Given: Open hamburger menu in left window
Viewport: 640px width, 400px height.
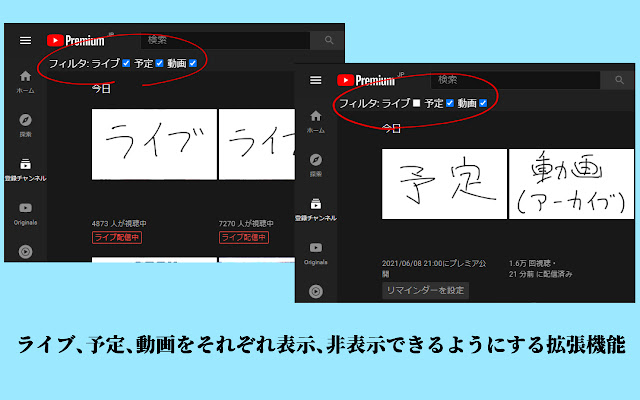Looking at the screenshot, I should [x=25, y=40].
